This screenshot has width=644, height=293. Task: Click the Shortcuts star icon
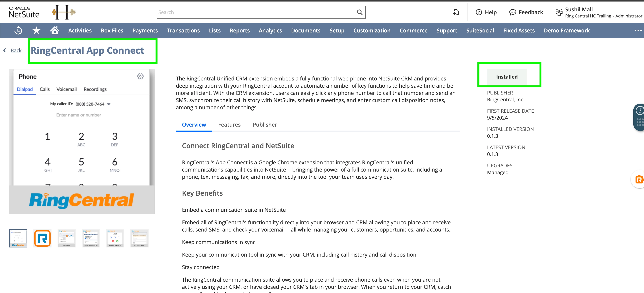coord(36,31)
